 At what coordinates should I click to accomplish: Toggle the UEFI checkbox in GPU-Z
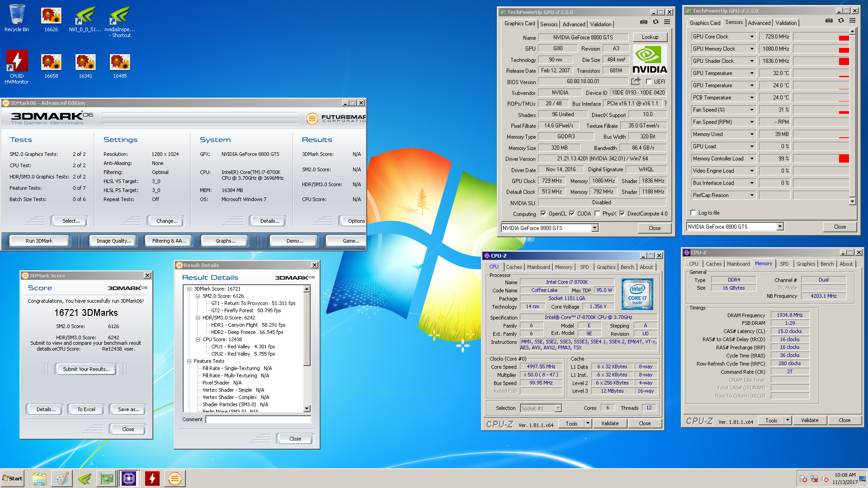[649, 82]
